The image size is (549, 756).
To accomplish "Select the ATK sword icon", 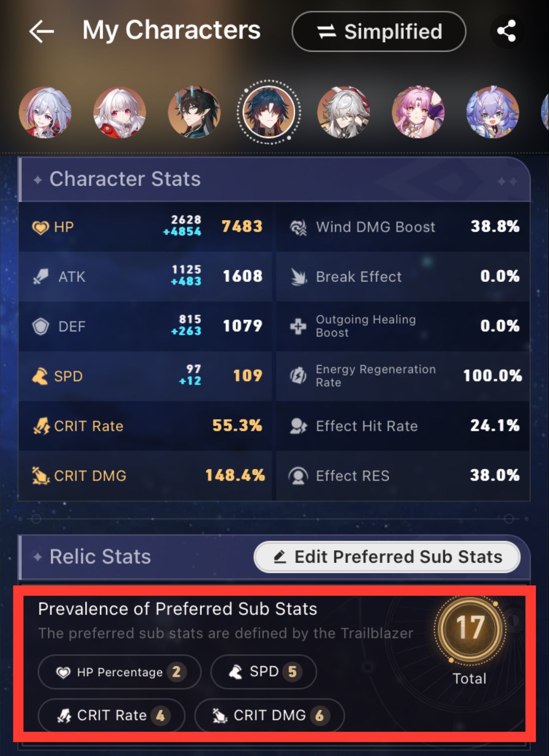I will [x=41, y=276].
